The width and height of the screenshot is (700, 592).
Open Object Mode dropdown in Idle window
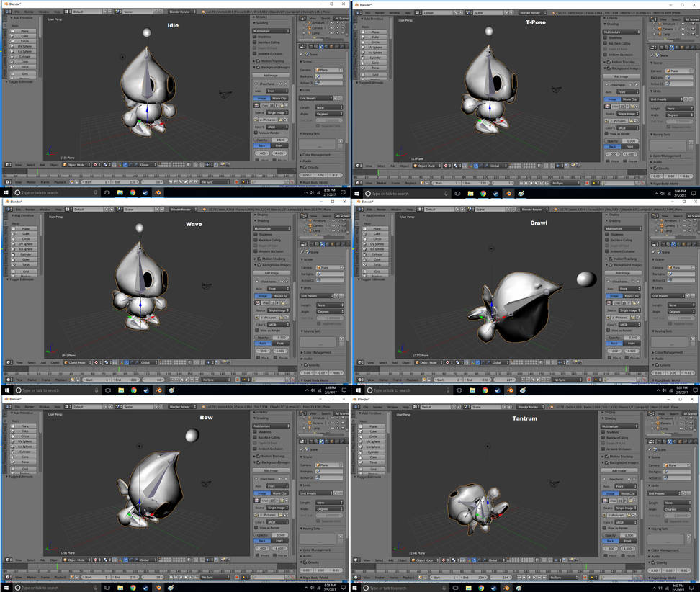pos(76,165)
